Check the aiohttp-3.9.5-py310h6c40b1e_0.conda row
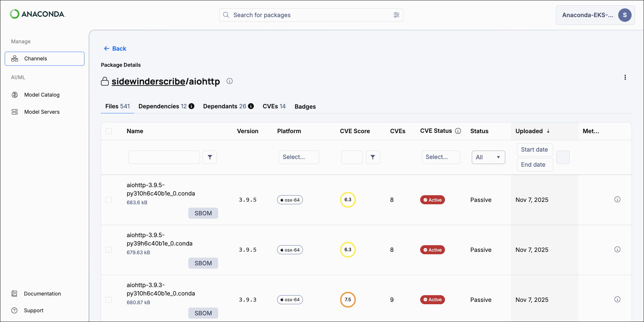644x322 pixels. point(109,200)
